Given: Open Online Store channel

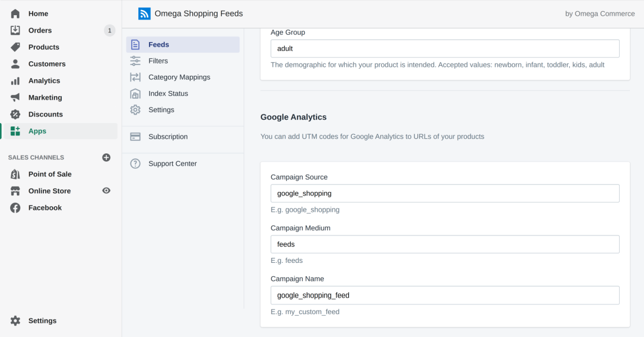Looking at the screenshot, I should (x=49, y=191).
